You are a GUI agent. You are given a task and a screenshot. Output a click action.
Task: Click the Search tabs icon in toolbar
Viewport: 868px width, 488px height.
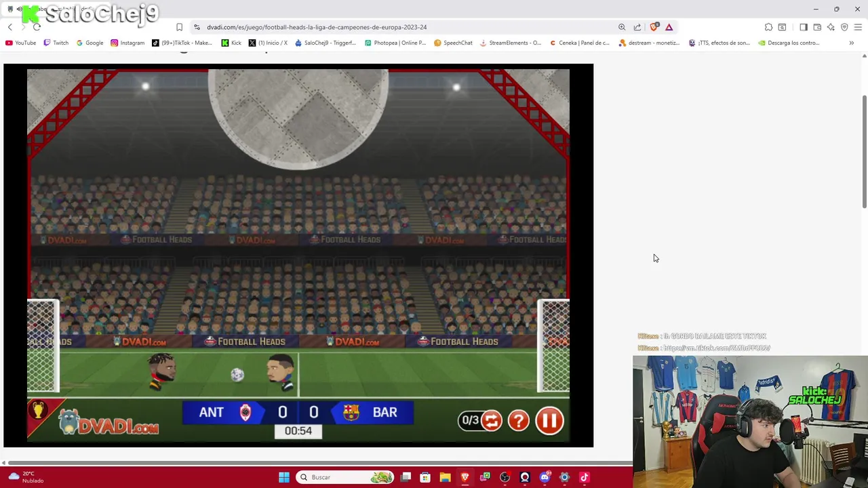[x=782, y=27]
